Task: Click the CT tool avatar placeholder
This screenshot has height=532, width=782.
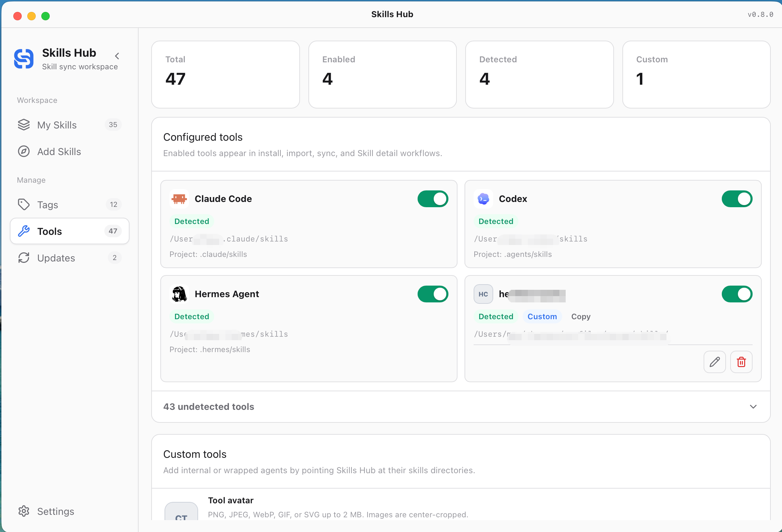Action: click(x=181, y=512)
